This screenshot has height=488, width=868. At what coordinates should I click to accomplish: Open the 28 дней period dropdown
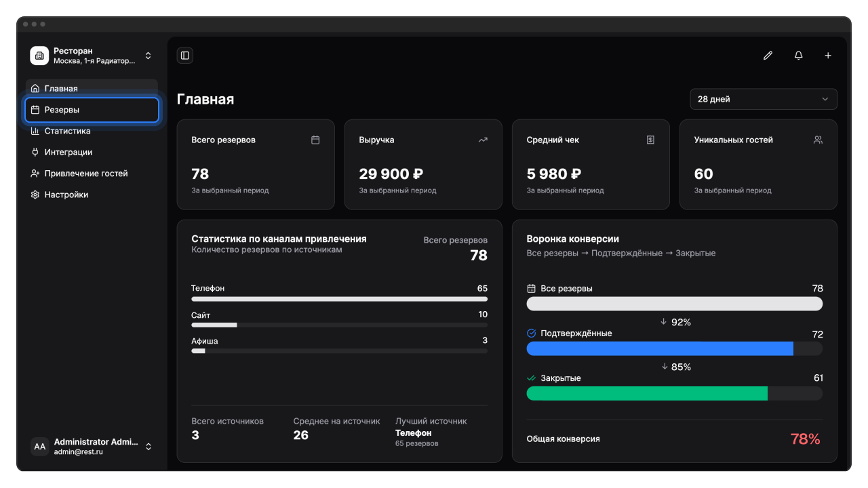click(x=763, y=99)
